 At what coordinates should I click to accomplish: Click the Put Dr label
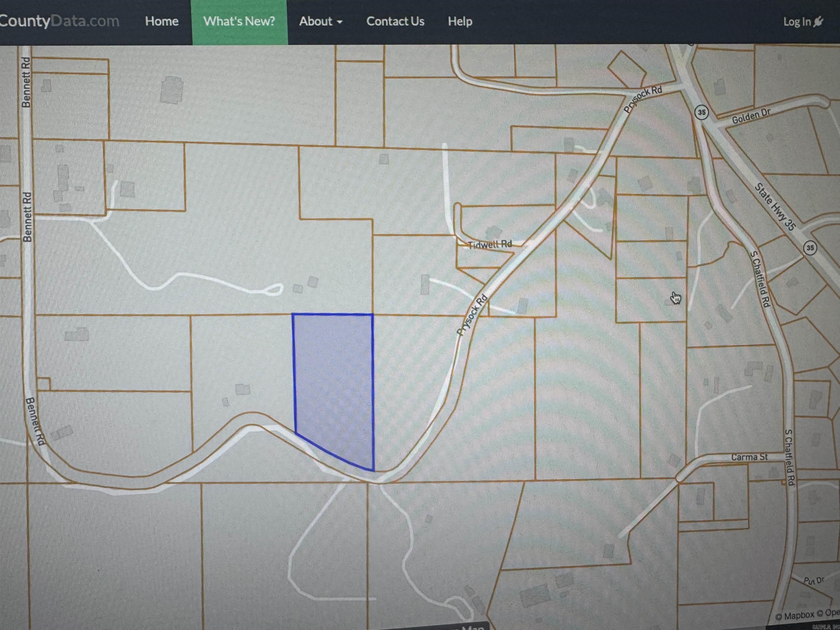click(814, 581)
